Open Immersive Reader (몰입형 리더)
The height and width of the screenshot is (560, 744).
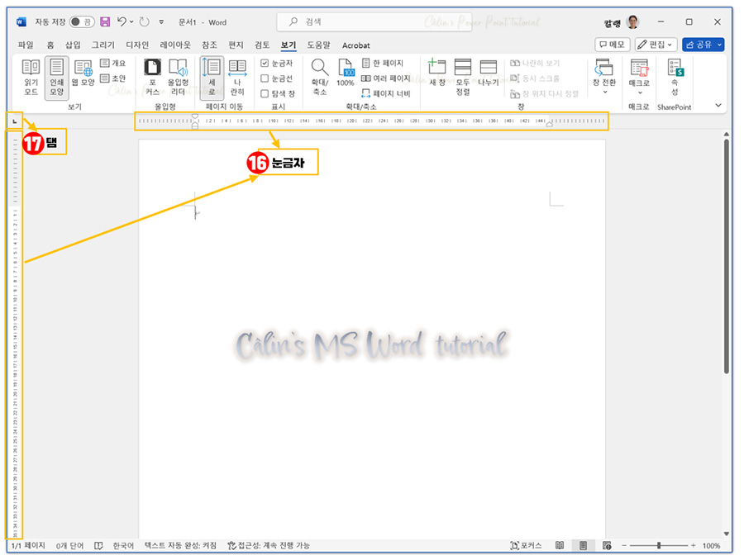pyautogui.click(x=178, y=78)
